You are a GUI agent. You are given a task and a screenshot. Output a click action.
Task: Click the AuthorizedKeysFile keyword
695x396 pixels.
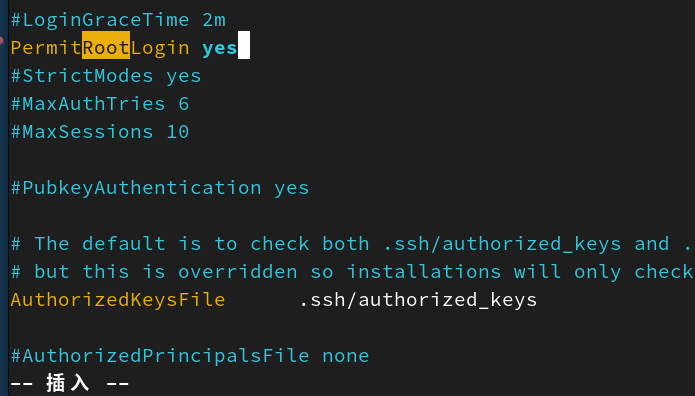click(x=118, y=300)
